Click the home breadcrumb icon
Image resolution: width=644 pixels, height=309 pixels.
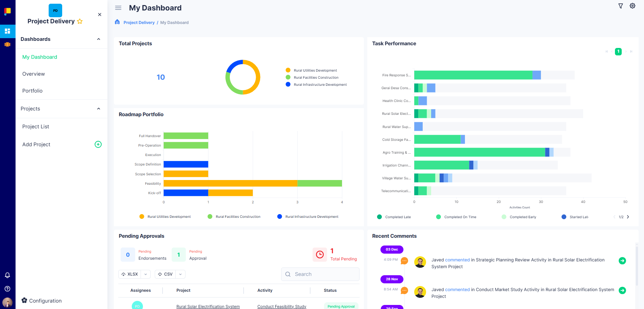[117, 22]
